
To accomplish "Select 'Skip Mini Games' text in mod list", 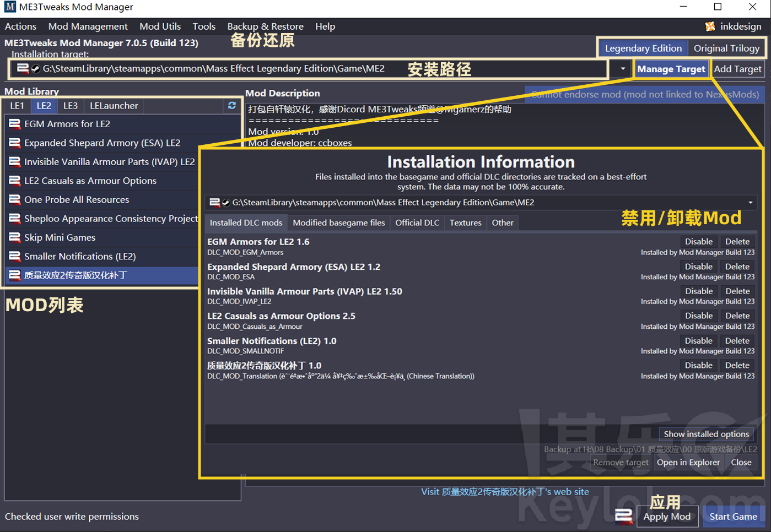I will (60, 237).
